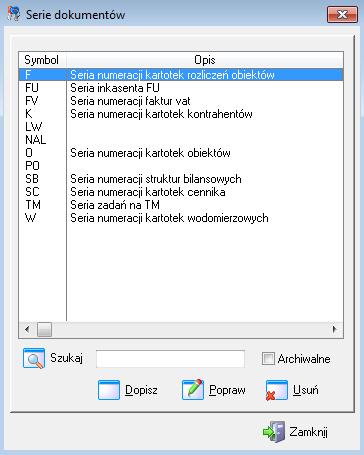
Task: Click the Zamknij door icon
Action: 274,432
